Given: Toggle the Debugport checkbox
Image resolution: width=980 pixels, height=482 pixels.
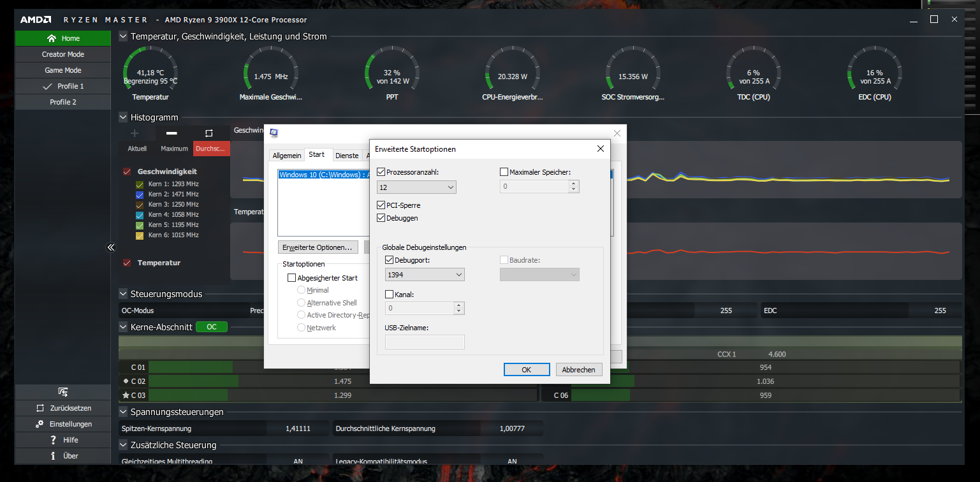Looking at the screenshot, I should 390,260.
